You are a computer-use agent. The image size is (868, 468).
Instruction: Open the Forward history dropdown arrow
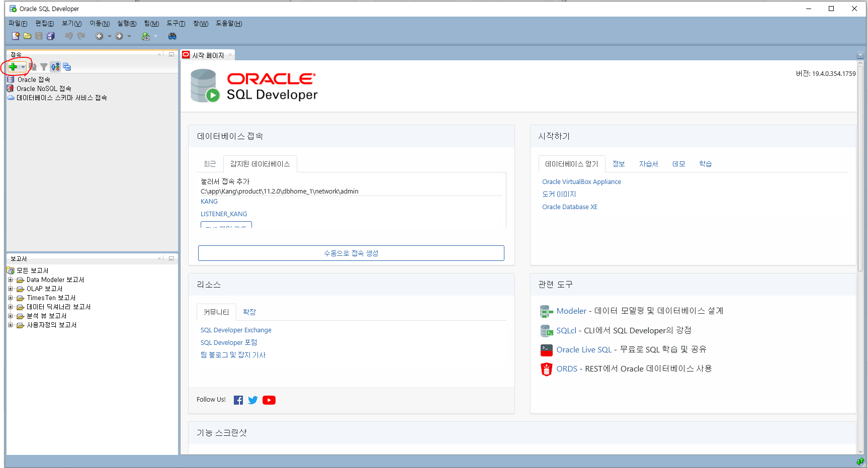(129, 36)
